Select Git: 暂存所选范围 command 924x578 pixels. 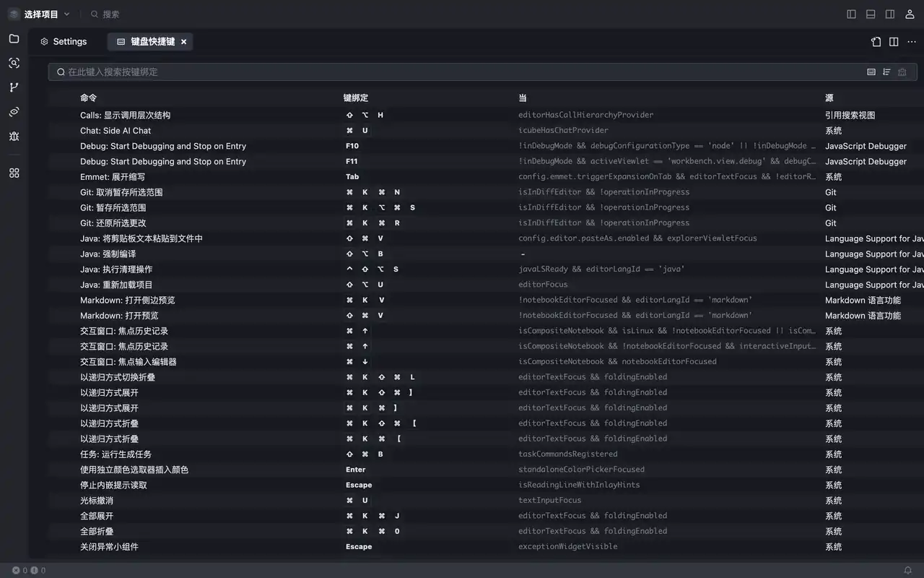113,207
